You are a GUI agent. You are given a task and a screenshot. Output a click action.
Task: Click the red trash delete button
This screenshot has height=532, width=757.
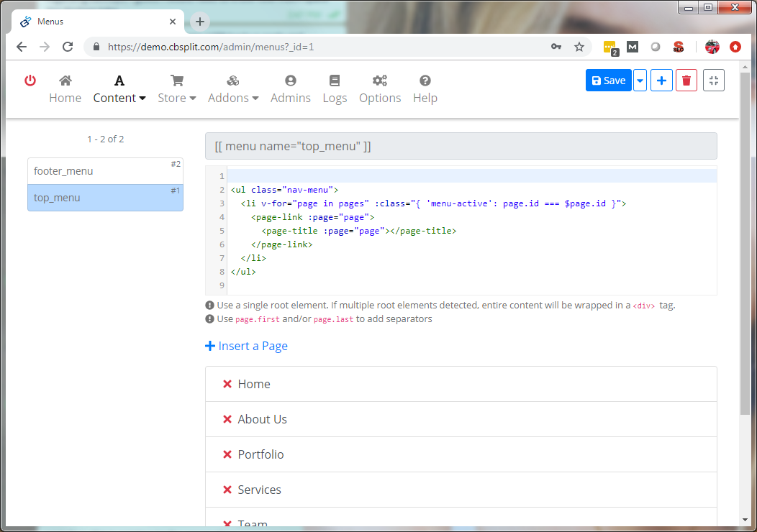[686, 81]
